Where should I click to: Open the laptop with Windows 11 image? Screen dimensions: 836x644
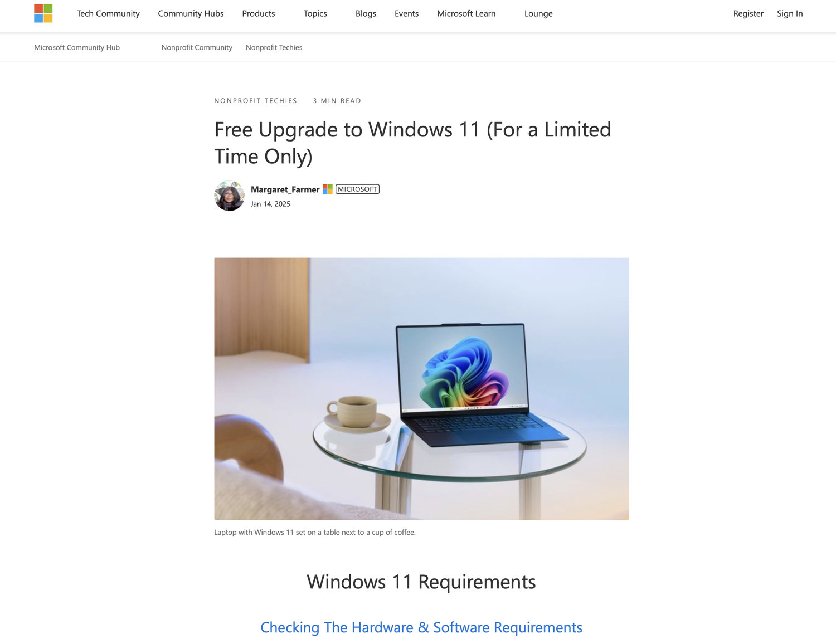[421, 389]
